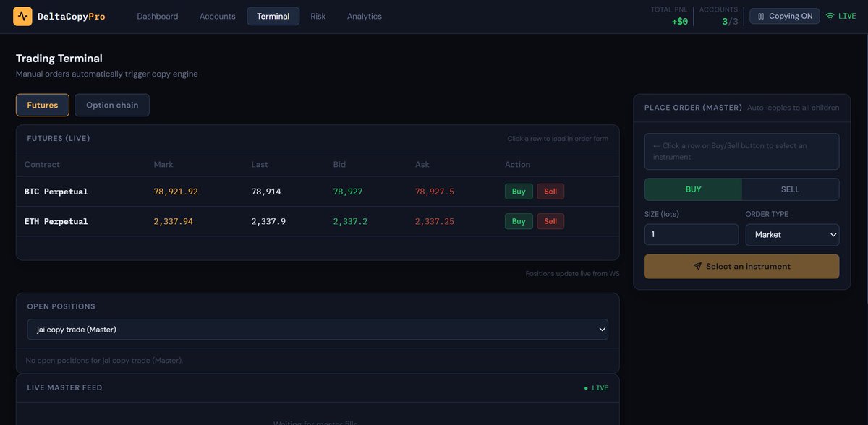Click ETH bid price 2,337.2
Viewport: 868px width, 425px height.
pos(350,221)
